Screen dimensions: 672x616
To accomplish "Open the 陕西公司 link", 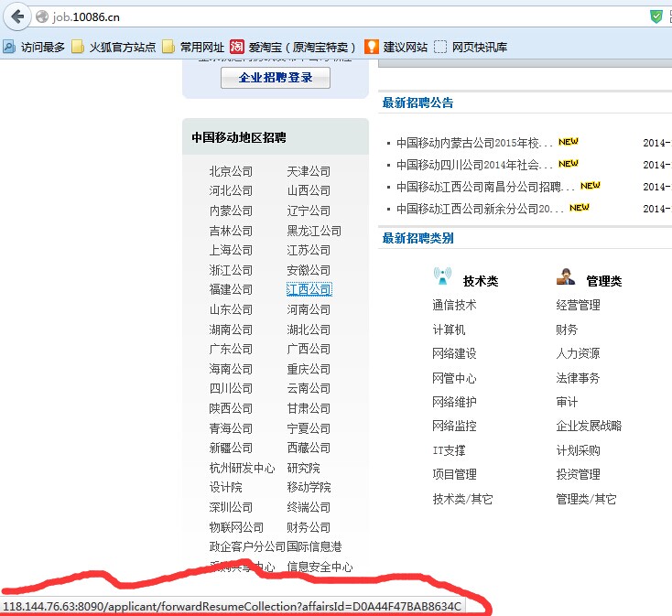I will (231, 408).
